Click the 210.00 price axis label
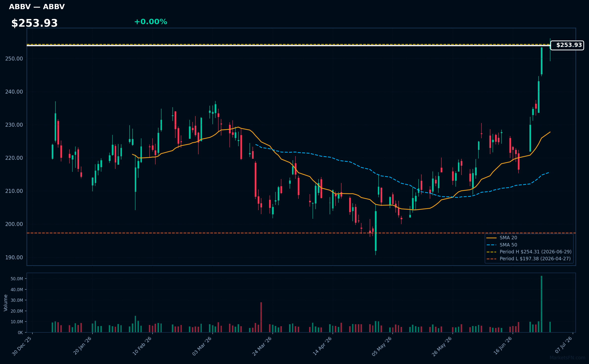Viewport: 589px width, 364px height. click(14, 191)
